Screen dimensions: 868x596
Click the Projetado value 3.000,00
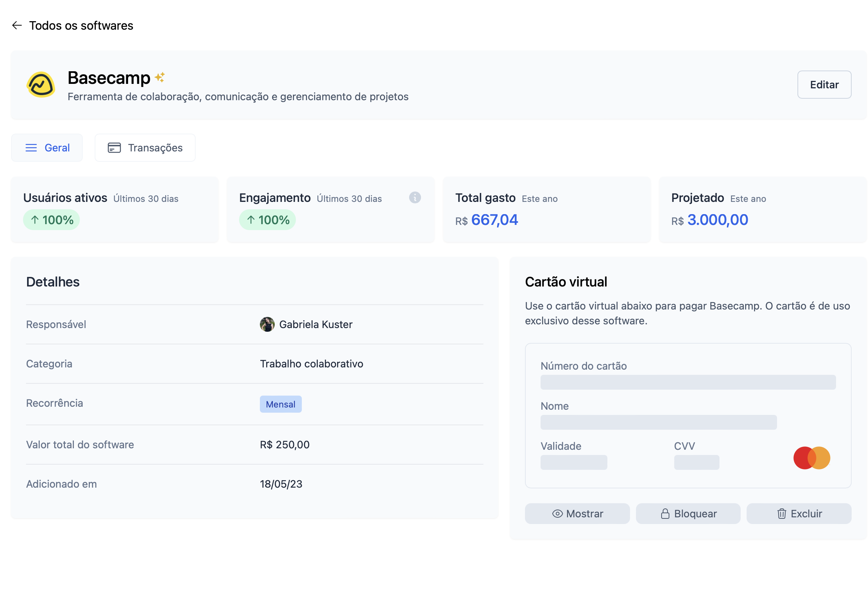tap(718, 220)
